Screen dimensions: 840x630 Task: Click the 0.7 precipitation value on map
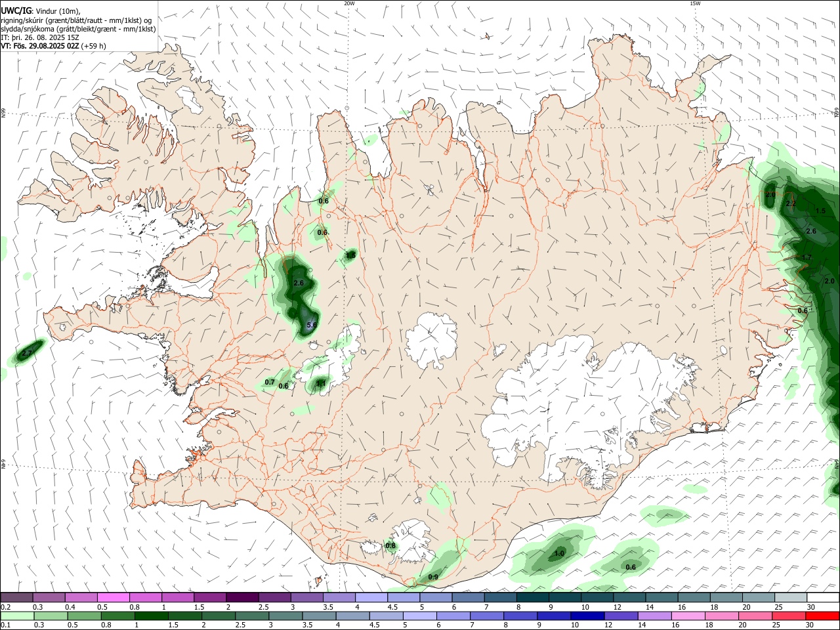click(270, 382)
